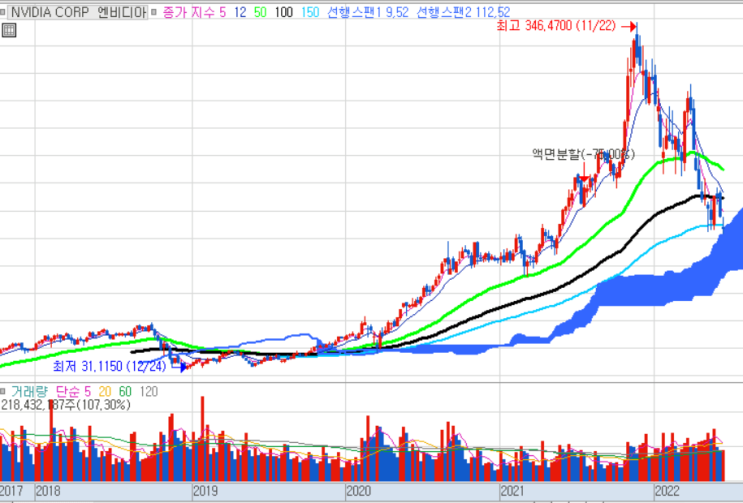Click the 2020 year label on time axis

tap(360, 491)
